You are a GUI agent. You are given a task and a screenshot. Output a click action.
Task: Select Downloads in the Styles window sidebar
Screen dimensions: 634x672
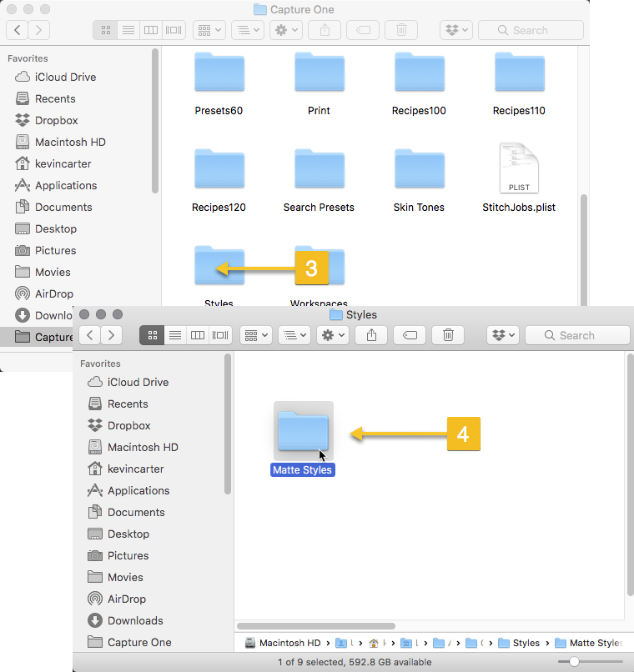pyautogui.click(x=134, y=620)
